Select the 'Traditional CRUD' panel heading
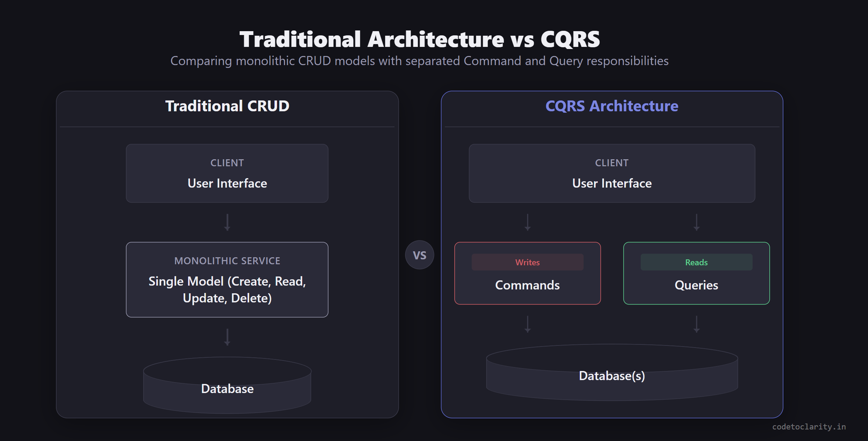 click(227, 106)
